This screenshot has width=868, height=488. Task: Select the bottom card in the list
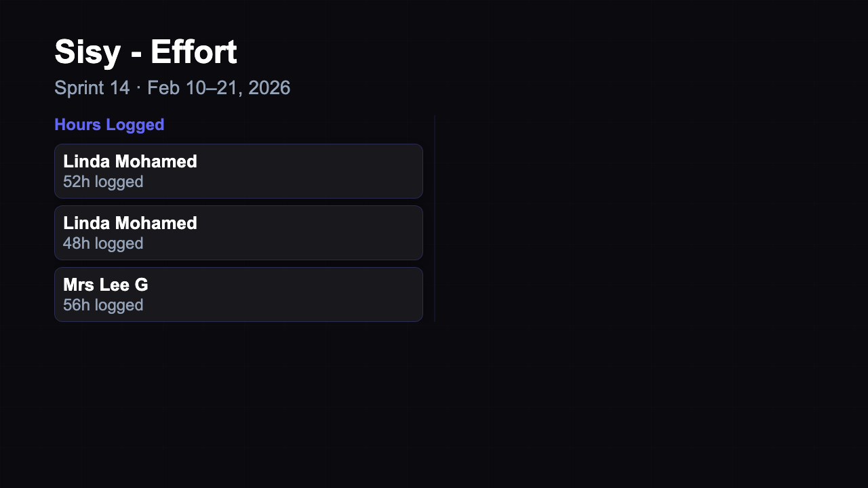[x=239, y=294]
